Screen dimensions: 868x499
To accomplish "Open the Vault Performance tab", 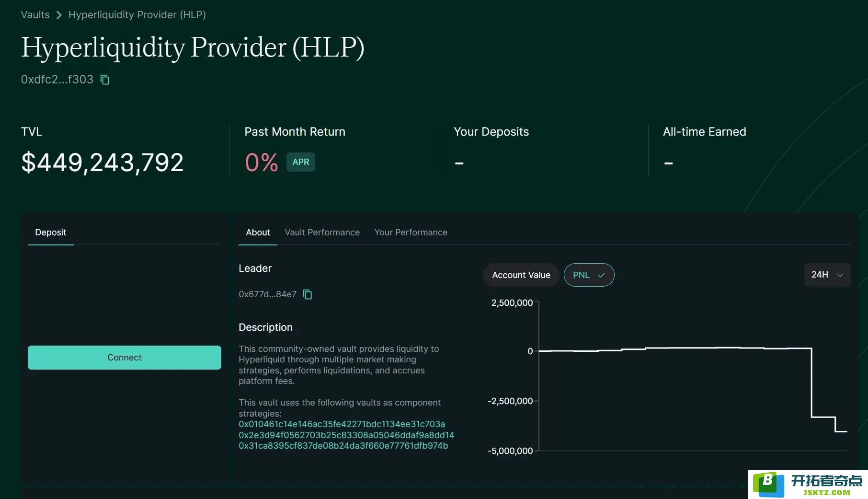I will pyautogui.click(x=322, y=232).
